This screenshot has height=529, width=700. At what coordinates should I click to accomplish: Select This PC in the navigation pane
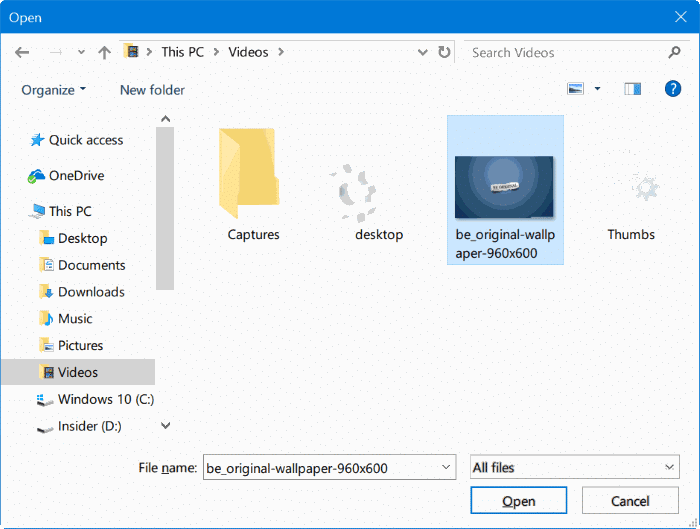70,211
